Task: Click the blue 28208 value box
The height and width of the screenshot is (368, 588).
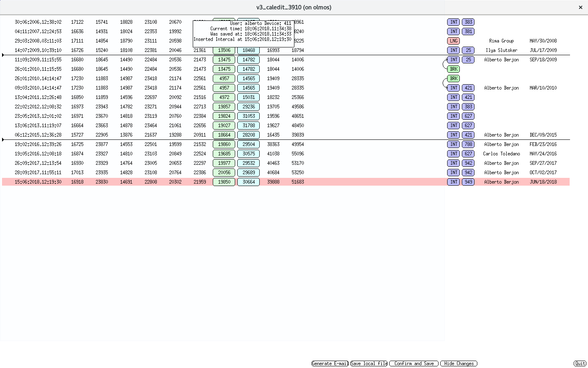Action: [x=248, y=135]
